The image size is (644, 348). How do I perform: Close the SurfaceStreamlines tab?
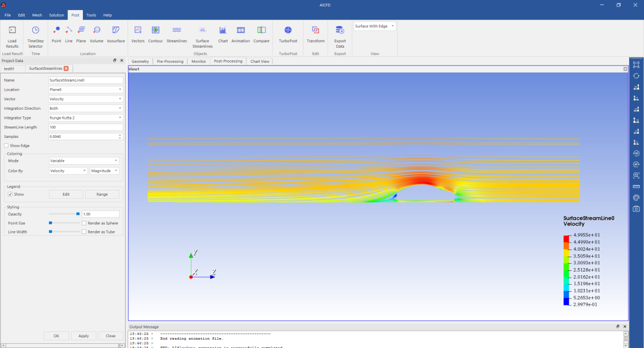(x=66, y=69)
